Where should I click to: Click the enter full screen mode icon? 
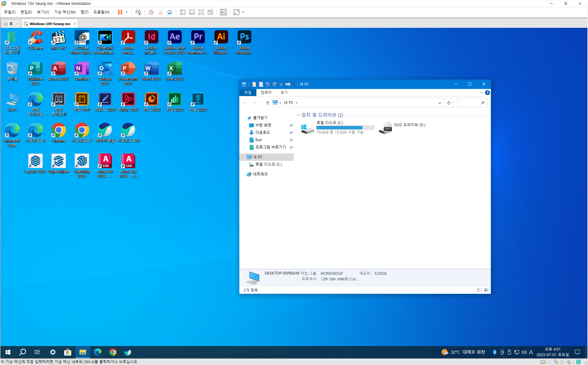[x=201, y=12]
